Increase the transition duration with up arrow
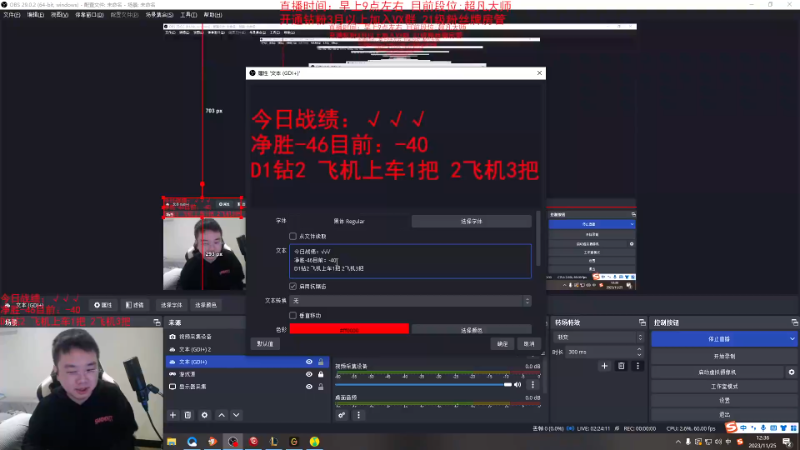This screenshot has height=450, width=800. point(639,349)
